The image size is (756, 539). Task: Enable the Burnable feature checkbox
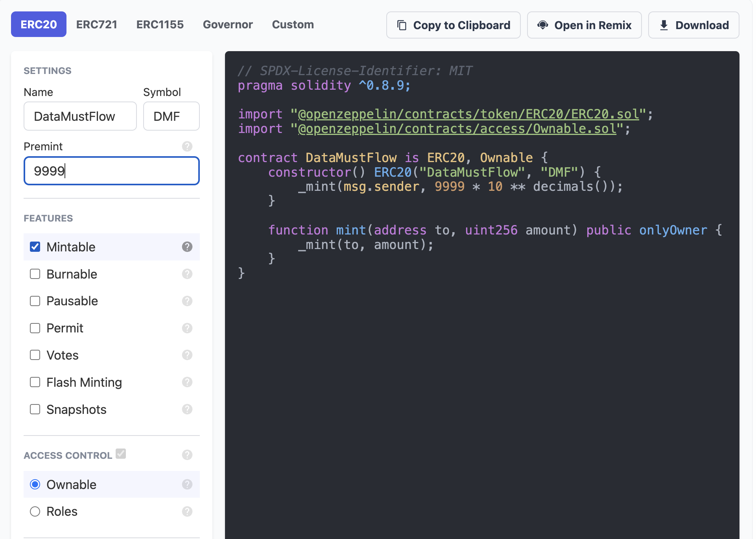tap(35, 274)
